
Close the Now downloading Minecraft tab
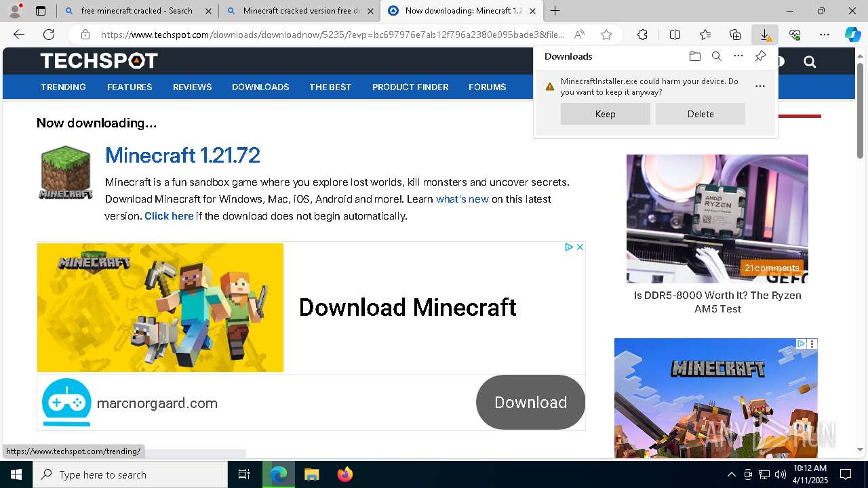[533, 11]
